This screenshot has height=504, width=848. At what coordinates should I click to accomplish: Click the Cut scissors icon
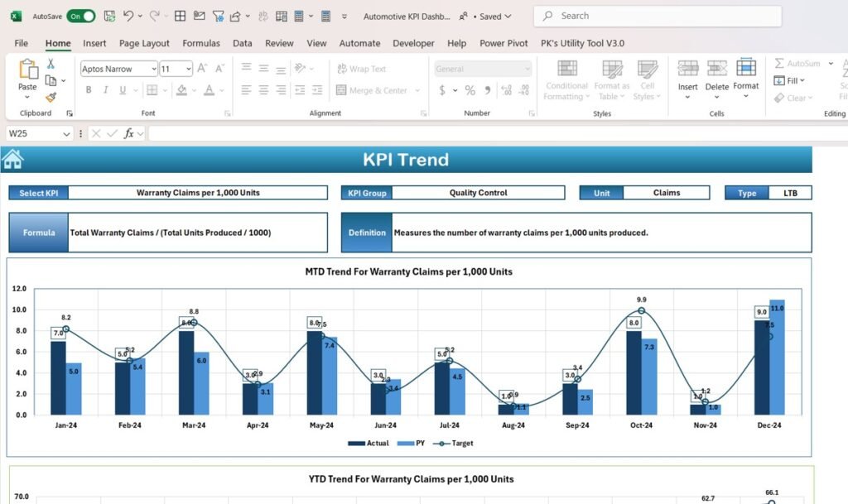51,64
